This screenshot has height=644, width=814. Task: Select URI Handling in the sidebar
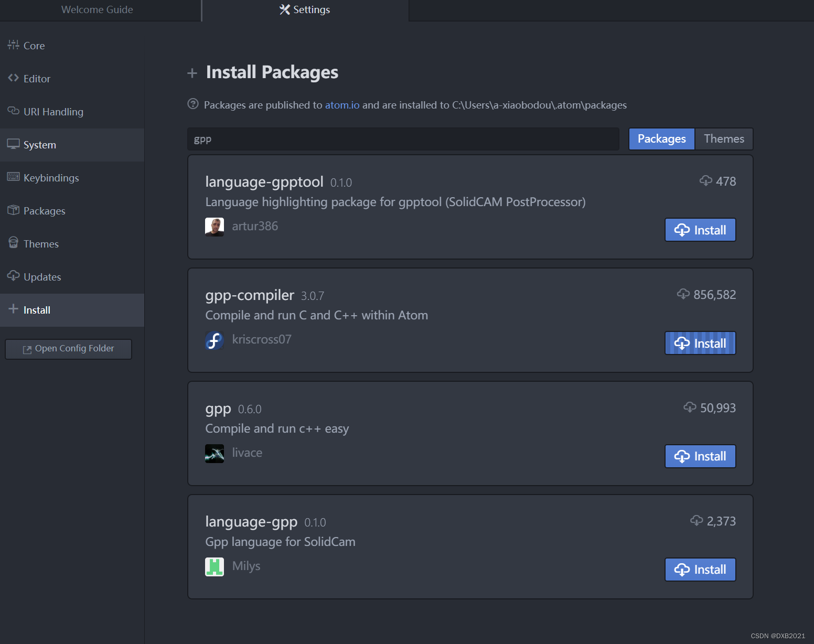coord(72,112)
